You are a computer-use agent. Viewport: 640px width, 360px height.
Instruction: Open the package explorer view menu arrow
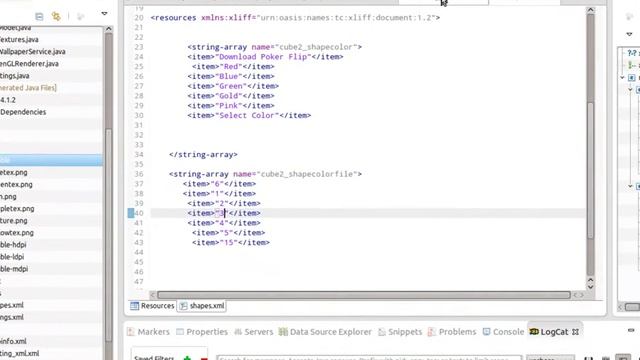coord(104,14)
